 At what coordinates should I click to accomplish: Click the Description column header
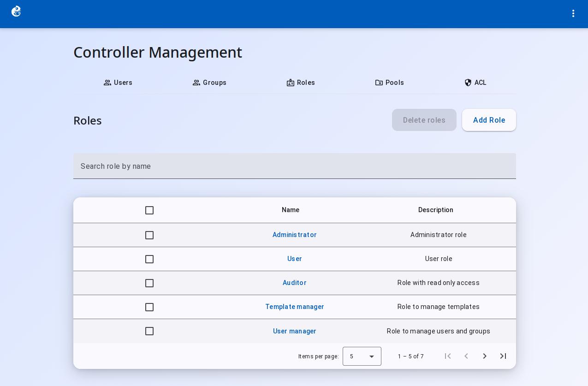[x=436, y=210]
